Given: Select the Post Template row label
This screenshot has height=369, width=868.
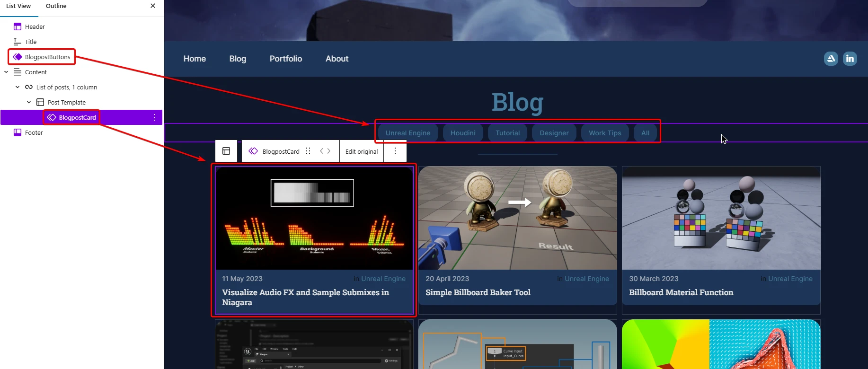Looking at the screenshot, I should (67, 103).
